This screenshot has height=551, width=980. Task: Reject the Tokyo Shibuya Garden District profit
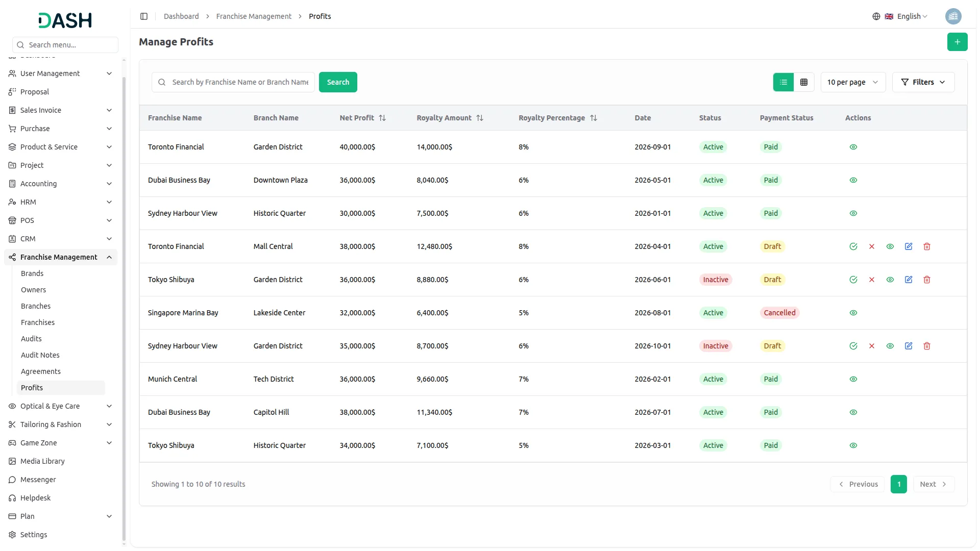(x=871, y=280)
